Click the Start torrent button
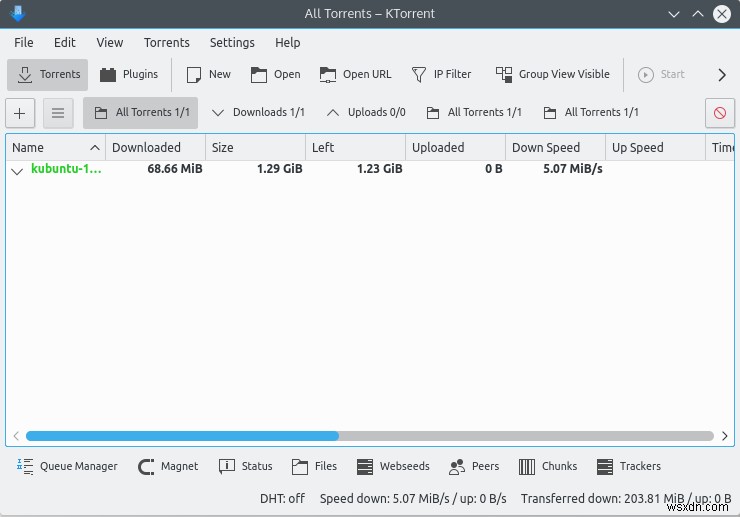The image size is (740, 517). coord(661,75)
